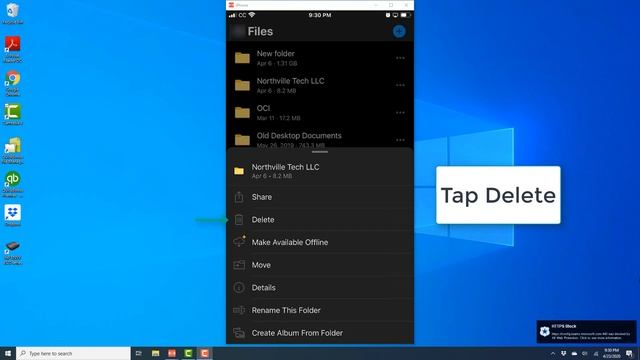640x360 pixels.
Task: Tap the create album icon
Action: coord(239,333)
